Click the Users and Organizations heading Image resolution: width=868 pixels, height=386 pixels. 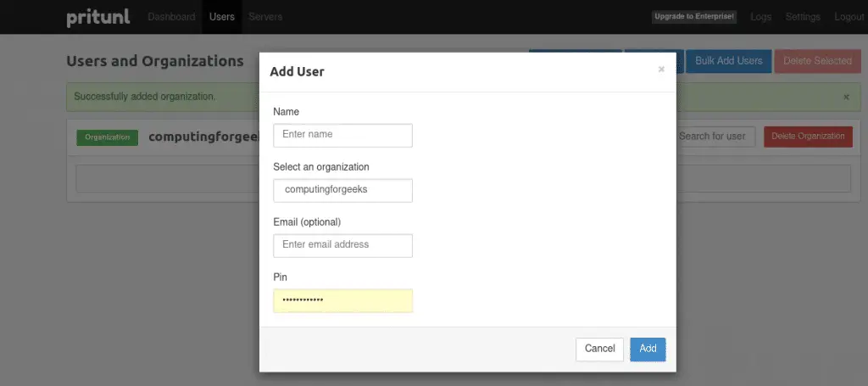point(155,61)
